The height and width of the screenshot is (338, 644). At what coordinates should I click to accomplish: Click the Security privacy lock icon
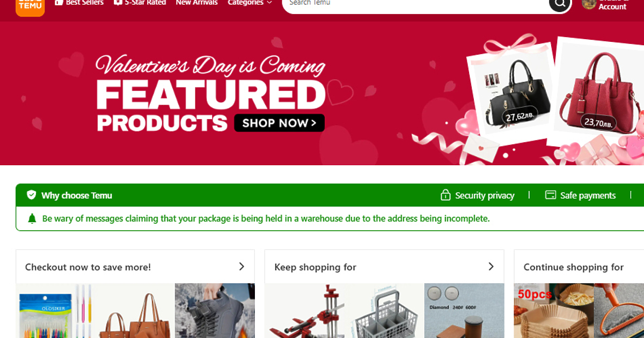pyautogui.click(x=445, y=195)
